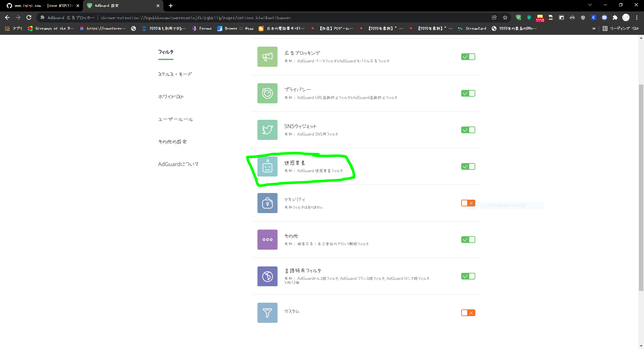Image resolution: width=644 pixels, height=349 pixels.
Task: Bookmark this page with the star icon
Action: [505, 17]
